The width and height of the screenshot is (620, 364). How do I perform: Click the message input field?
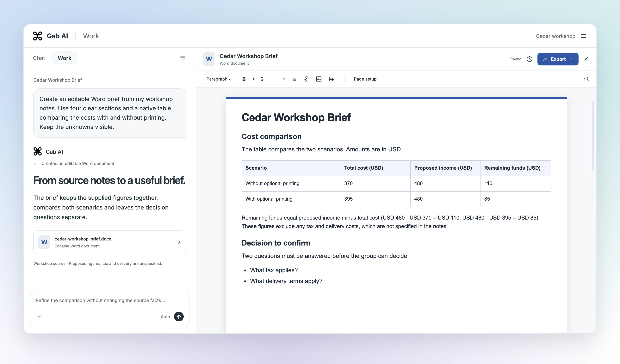coord(109,300)
